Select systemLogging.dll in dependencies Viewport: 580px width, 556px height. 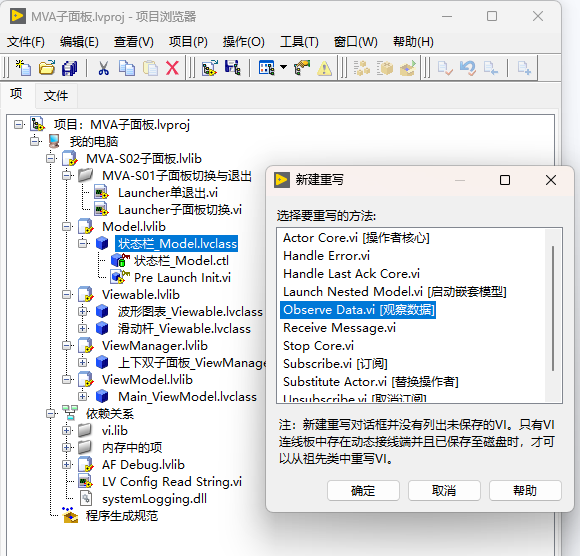tap(154, 499)
